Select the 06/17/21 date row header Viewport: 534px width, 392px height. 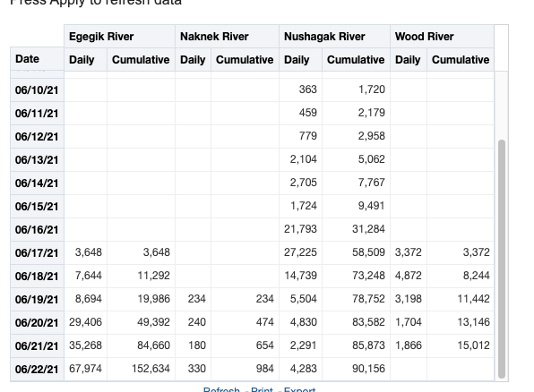point(37,253)
